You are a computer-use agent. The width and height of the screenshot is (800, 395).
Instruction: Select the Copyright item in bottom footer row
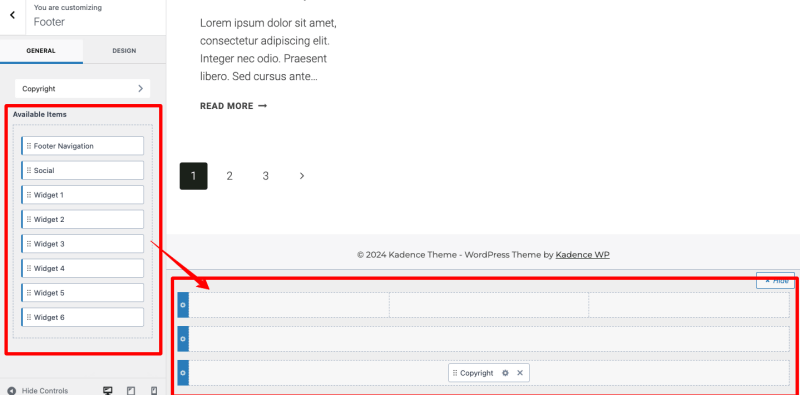[489, 373]
